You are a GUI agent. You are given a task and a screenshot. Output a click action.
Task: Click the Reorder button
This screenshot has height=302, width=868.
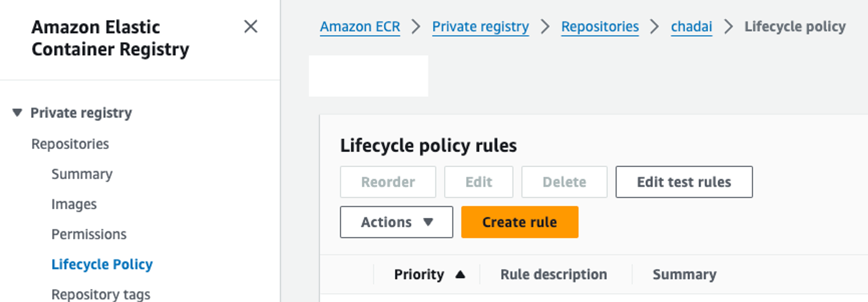388,182
